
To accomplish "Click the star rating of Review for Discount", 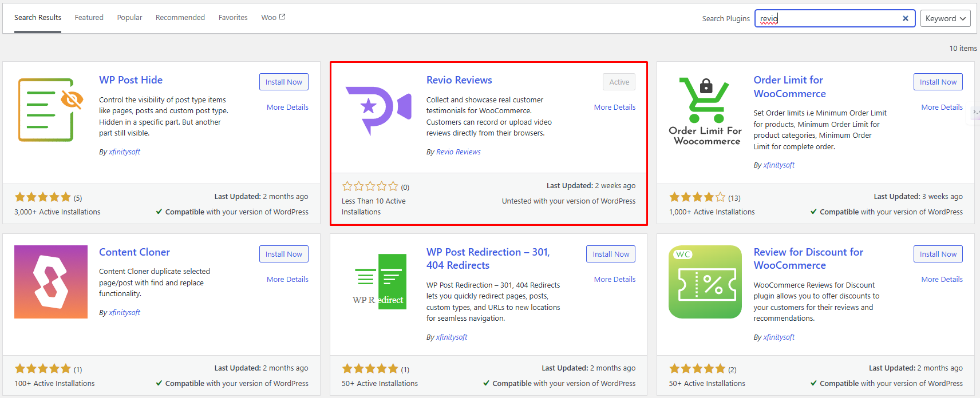I will click(697, 369).
